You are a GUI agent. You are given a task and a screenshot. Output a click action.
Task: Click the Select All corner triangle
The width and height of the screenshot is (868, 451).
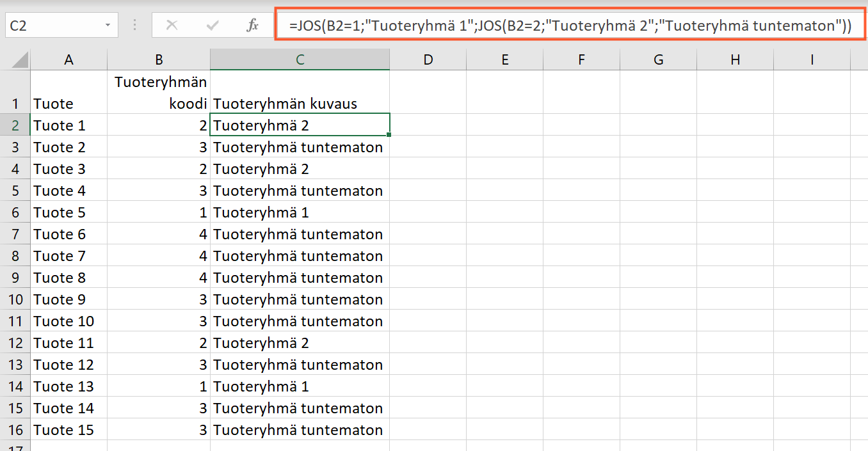tap(20, 61)
